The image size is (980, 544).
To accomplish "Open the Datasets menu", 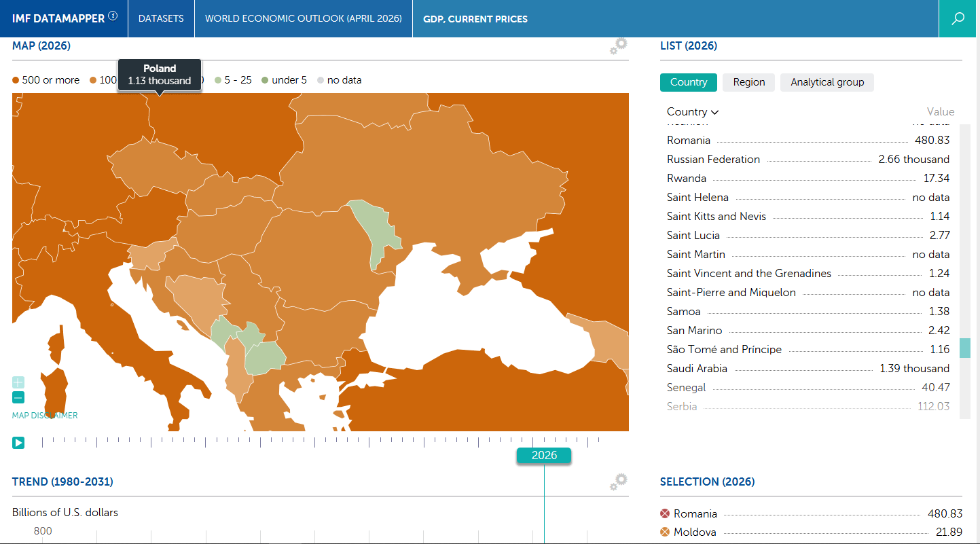I will tap(161, 18).
